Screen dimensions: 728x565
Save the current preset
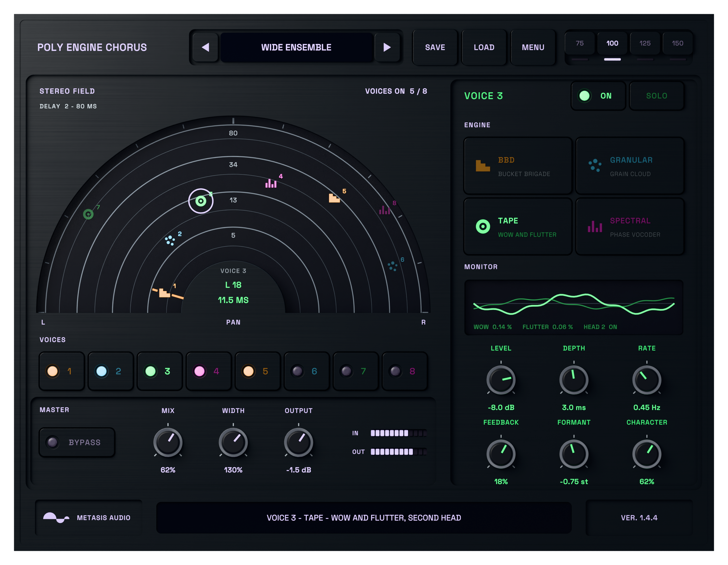pos(435,47)
